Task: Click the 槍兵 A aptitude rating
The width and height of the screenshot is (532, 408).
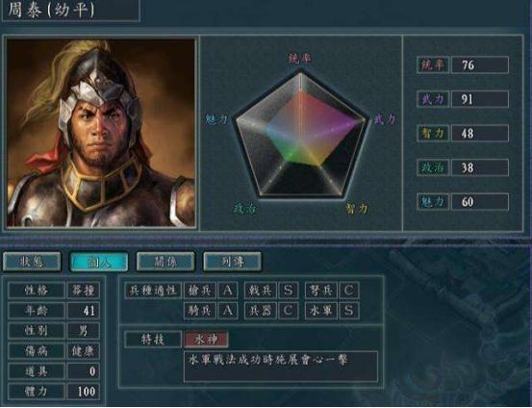Action: (227, 291)
